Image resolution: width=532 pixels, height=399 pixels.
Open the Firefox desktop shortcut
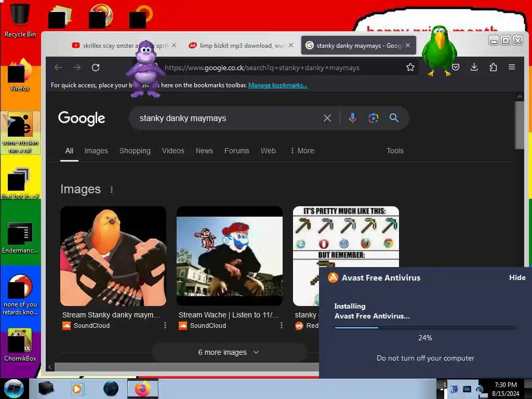[x=20, y=75]
